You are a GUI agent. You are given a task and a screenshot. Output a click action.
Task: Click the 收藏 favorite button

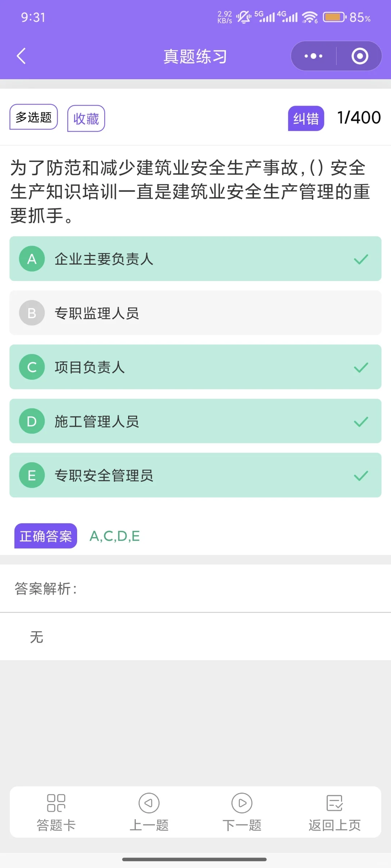[86, 119]
